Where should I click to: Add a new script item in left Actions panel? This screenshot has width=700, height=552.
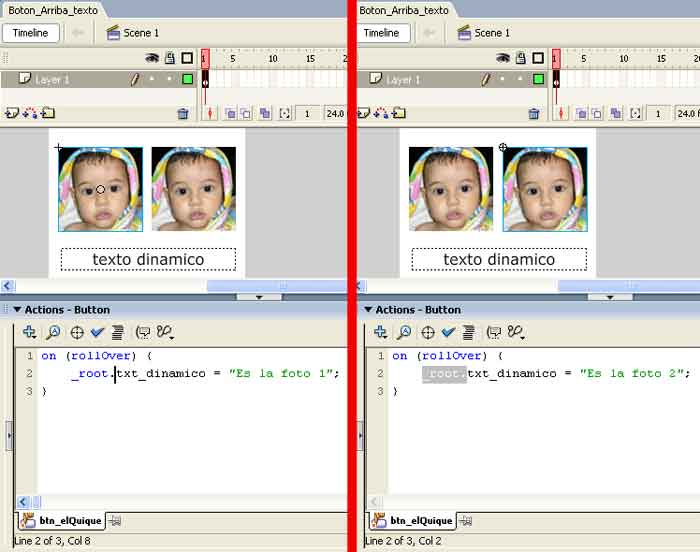tap(29, 332)
